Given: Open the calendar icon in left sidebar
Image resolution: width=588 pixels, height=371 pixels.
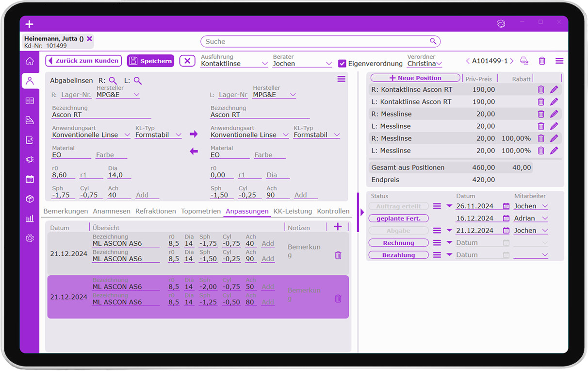Looking at the screenshot, I should 30,179.
